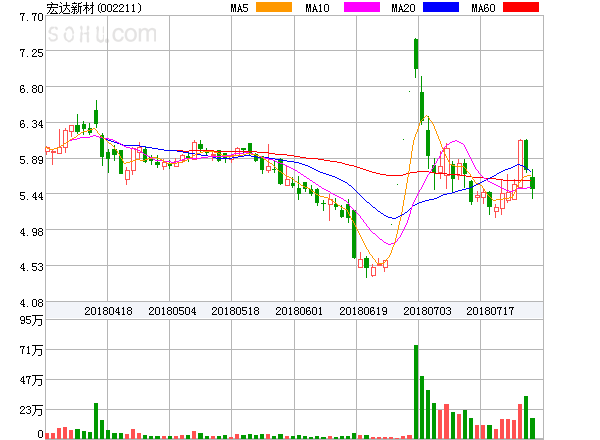Image resolution: width=600 pixels, height=440 pixels.
Task: Click the MA10 legend label
Action: (x=317, y=8)
